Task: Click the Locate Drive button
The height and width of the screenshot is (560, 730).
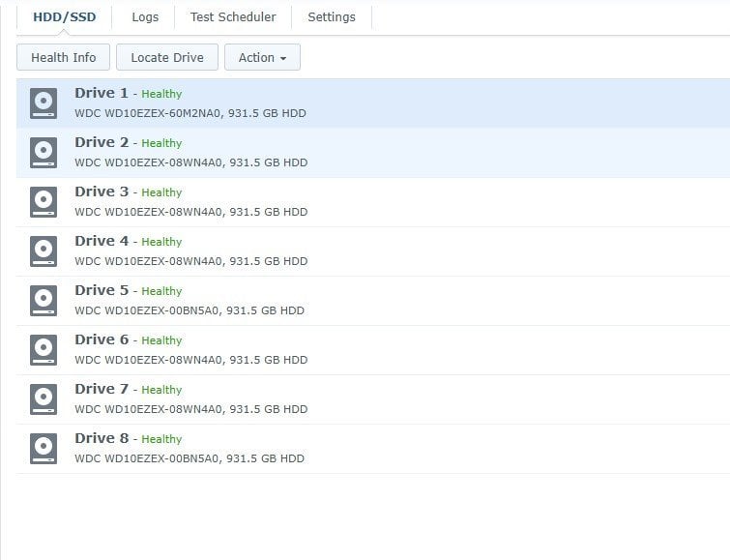Action: coord(167,57)
